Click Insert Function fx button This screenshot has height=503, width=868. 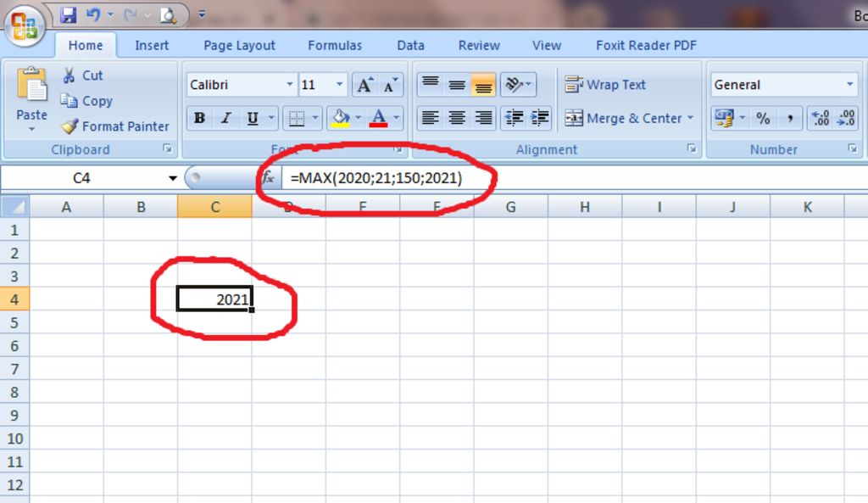269,178
